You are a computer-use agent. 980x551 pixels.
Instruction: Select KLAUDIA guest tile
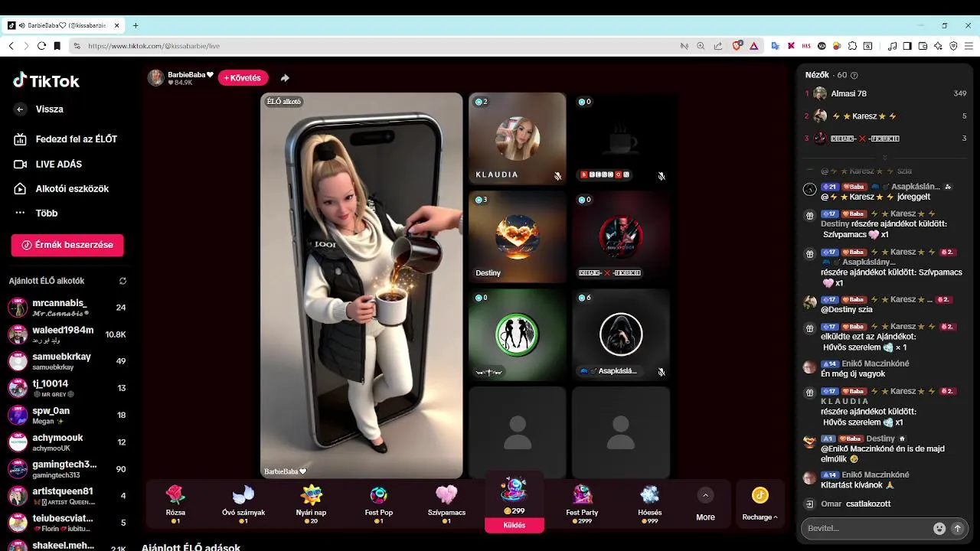(x=517, y=139)
